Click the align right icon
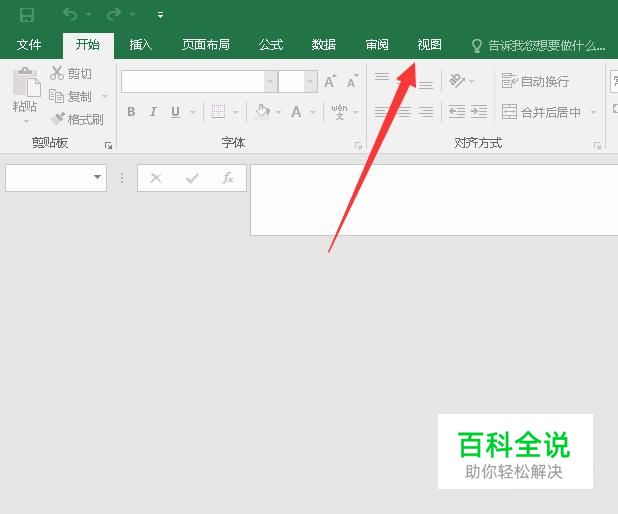 (x=426, y=112)
